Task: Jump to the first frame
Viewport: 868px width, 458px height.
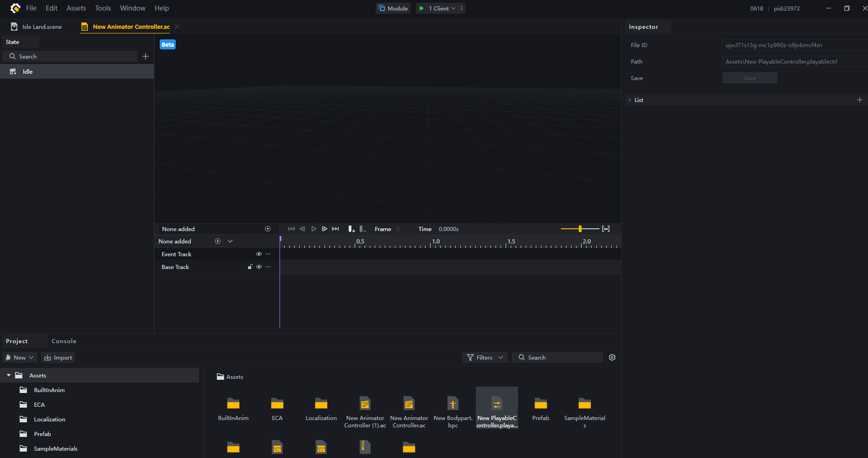Action: pos(291,229)
